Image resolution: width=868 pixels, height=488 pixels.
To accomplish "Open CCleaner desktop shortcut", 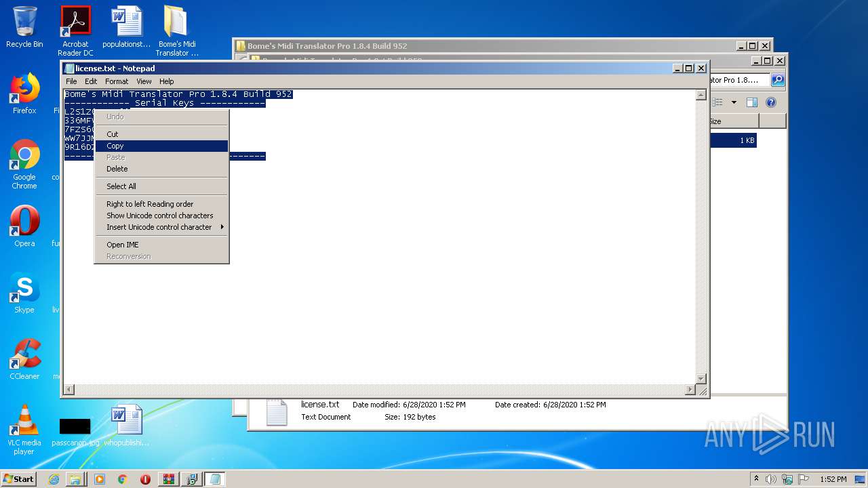I will point(24,359).
